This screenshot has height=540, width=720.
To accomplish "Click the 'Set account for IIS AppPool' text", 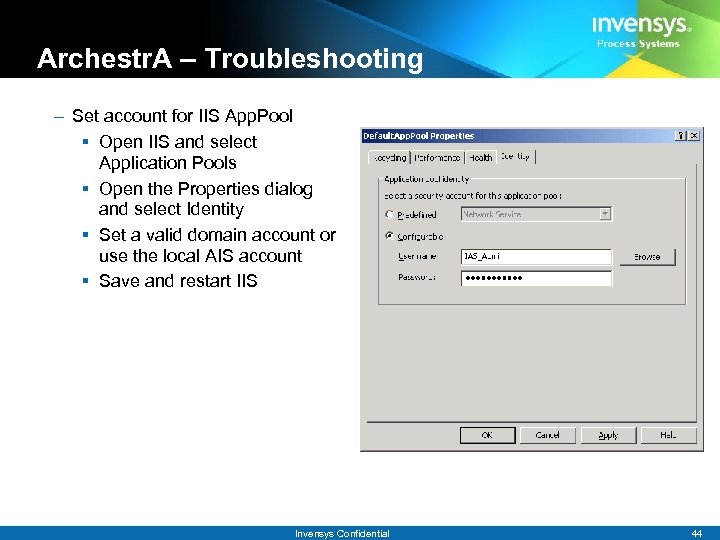I will click(x=182, y=116).
